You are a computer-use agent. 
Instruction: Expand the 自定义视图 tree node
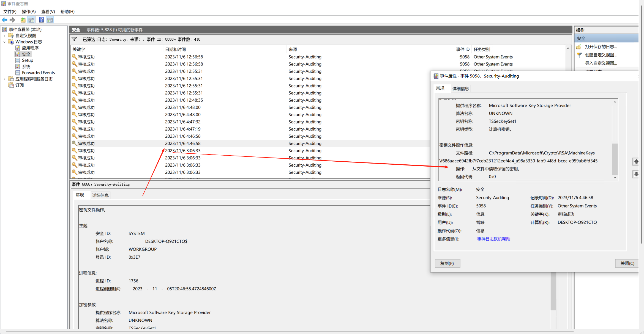coord(4,36)
